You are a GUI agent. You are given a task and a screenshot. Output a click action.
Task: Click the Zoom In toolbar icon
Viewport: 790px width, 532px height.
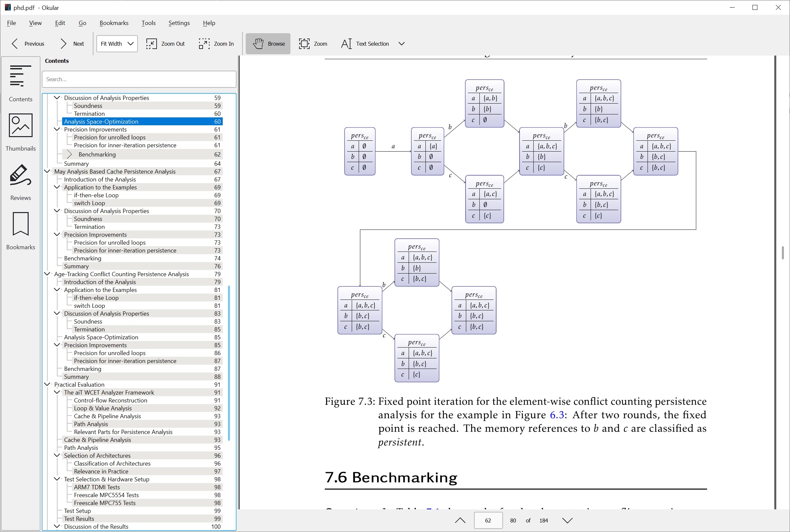(x=216, y=43)
